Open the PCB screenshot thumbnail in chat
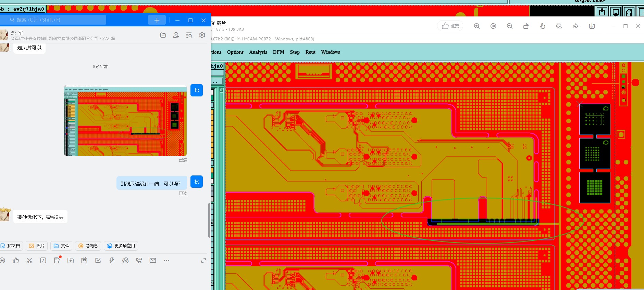The width and height of the screenshot is (644, 290). (125, 121)
